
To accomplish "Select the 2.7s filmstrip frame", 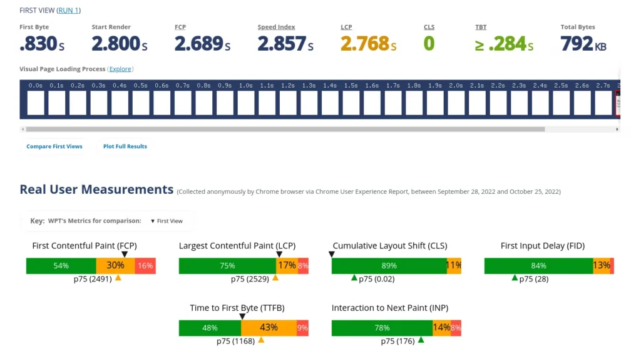I will 603,103.
